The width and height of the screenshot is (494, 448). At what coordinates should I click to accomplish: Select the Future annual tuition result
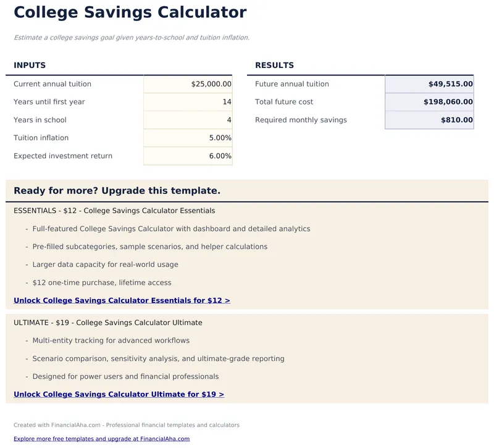(x=429, y=84)
